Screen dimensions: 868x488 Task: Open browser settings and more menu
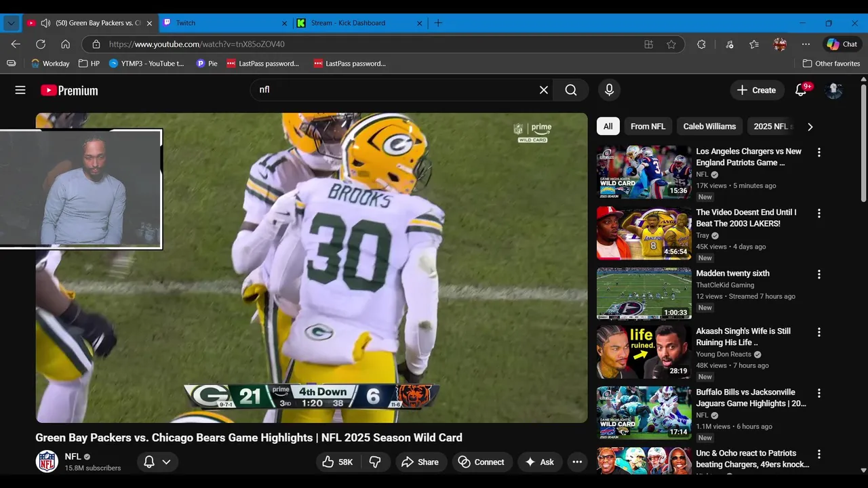pos(806,44)
